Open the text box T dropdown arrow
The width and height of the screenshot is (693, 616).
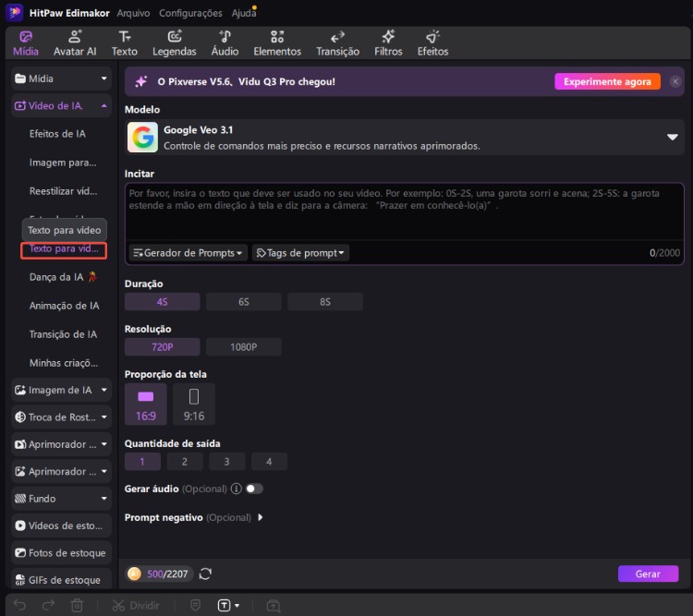[237, 606]
